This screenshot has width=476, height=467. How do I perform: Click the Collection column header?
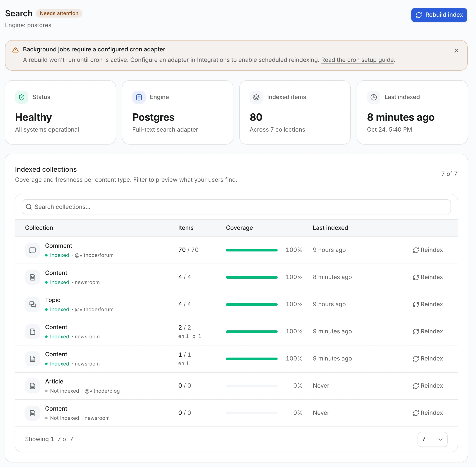pyautogui.click(x=39, y=228)
